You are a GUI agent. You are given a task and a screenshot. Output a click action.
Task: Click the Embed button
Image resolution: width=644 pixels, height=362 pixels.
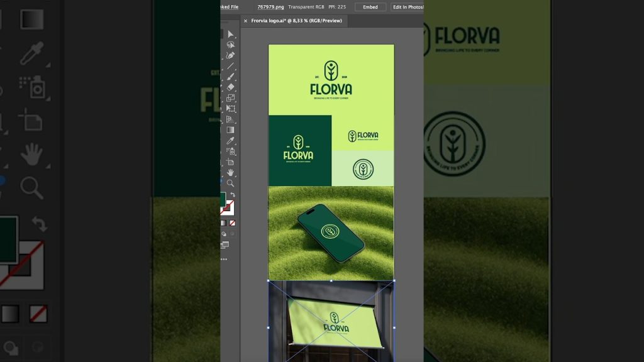tap(370, 7)
